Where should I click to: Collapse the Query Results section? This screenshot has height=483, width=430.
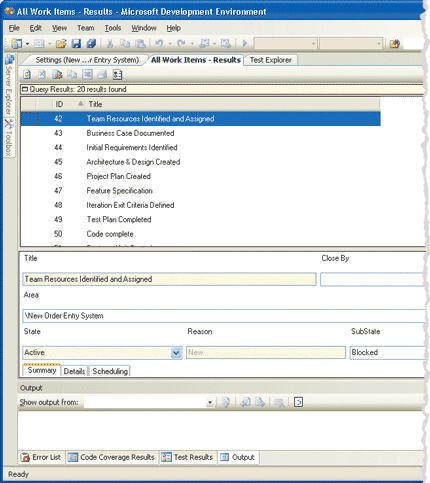[25, 89]
